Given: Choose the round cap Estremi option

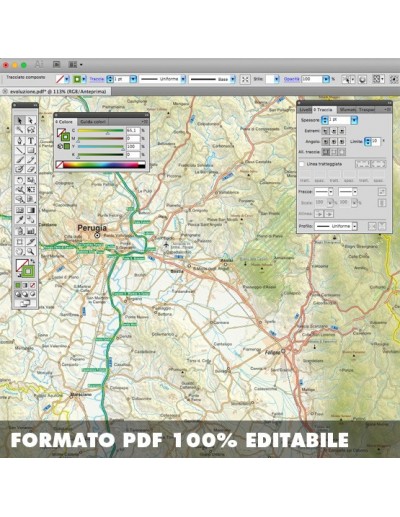Looking at the screenshot, I should pyautogui.click(x=334, y=131).
